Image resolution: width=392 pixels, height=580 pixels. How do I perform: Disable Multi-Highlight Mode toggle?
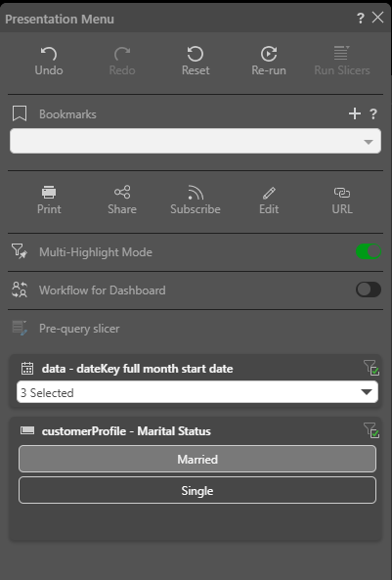tap(369, 251)
